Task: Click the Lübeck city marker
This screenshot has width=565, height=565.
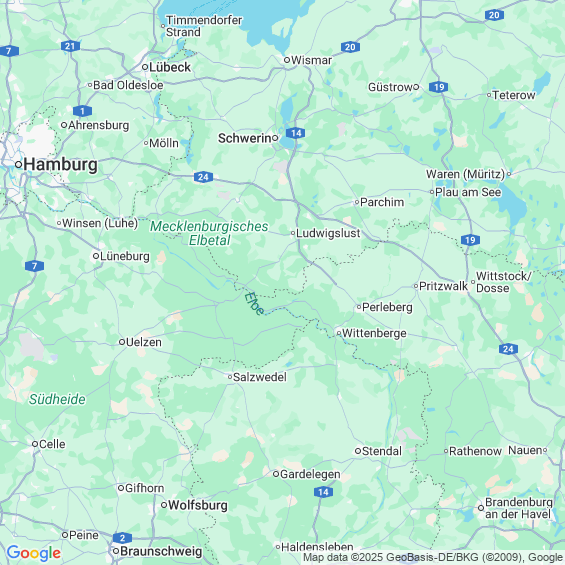Action: (x=145, y=67)
